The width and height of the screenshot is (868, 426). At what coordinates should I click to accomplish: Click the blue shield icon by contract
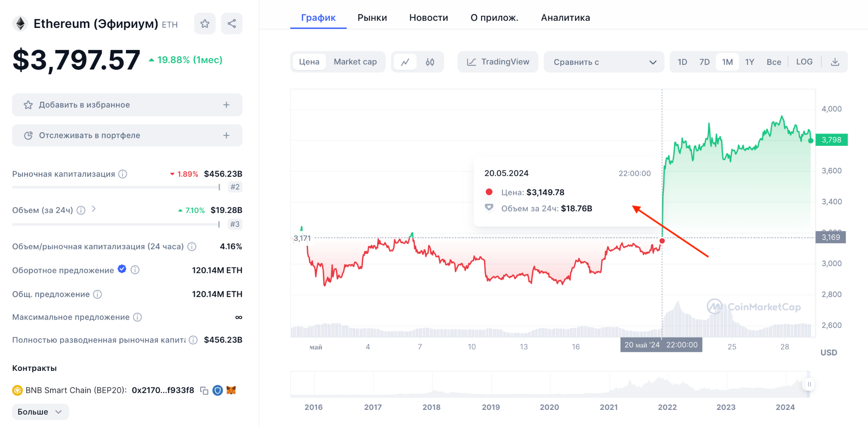[x=217, y=390]
